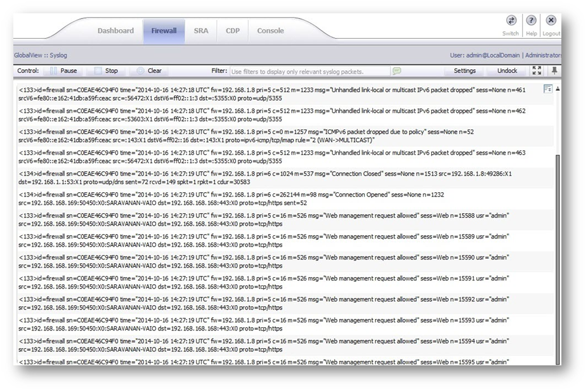Click the green speech bubble filter icon

[x=396, y=71]
